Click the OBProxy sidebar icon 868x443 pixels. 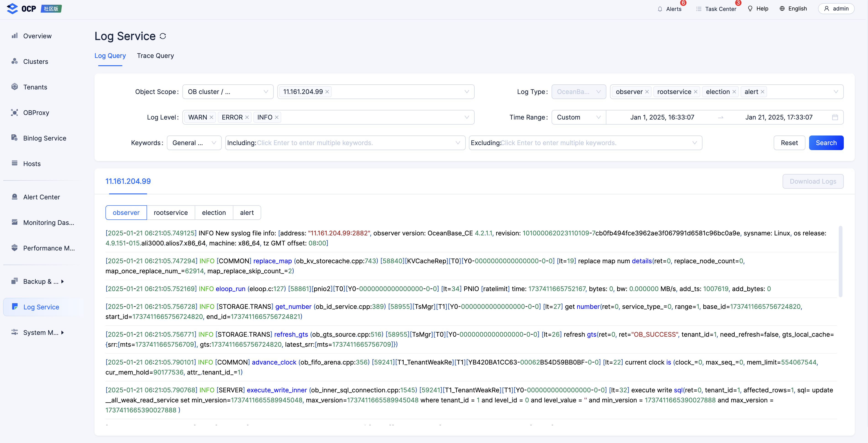(x=14, y=112)
